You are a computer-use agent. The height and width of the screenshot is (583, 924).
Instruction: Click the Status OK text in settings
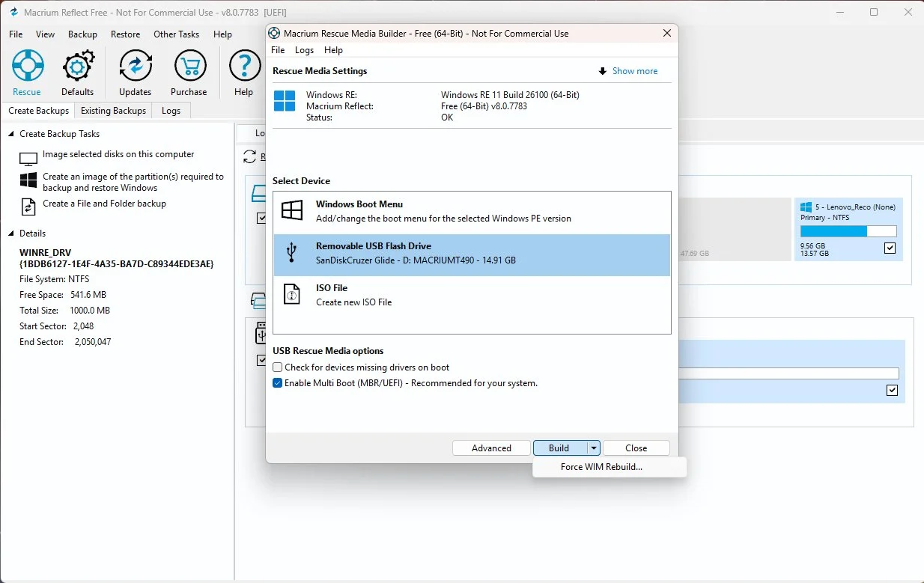click(447, 117)
